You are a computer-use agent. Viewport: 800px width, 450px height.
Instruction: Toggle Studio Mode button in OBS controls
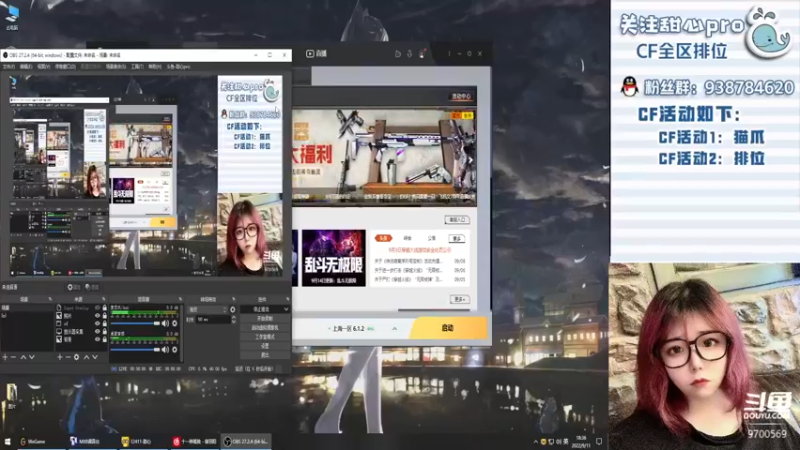point(265,337)
